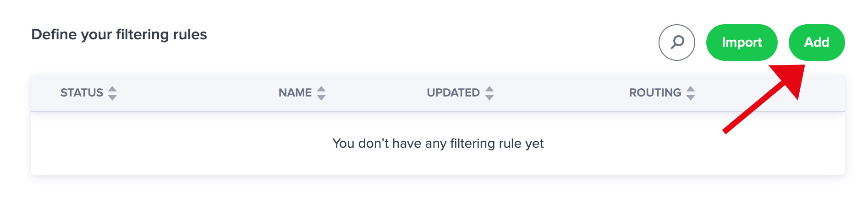
Task: Click the down arrow beside NAME
Action: [321, 97]
